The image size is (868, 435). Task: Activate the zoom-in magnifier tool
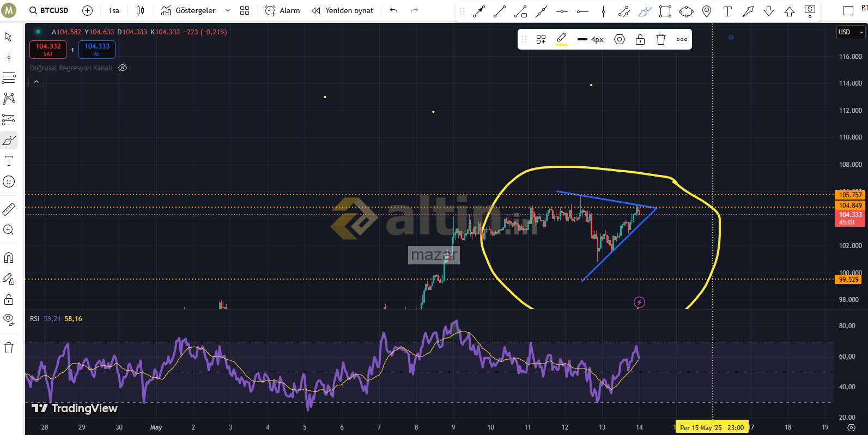[9, 229]
